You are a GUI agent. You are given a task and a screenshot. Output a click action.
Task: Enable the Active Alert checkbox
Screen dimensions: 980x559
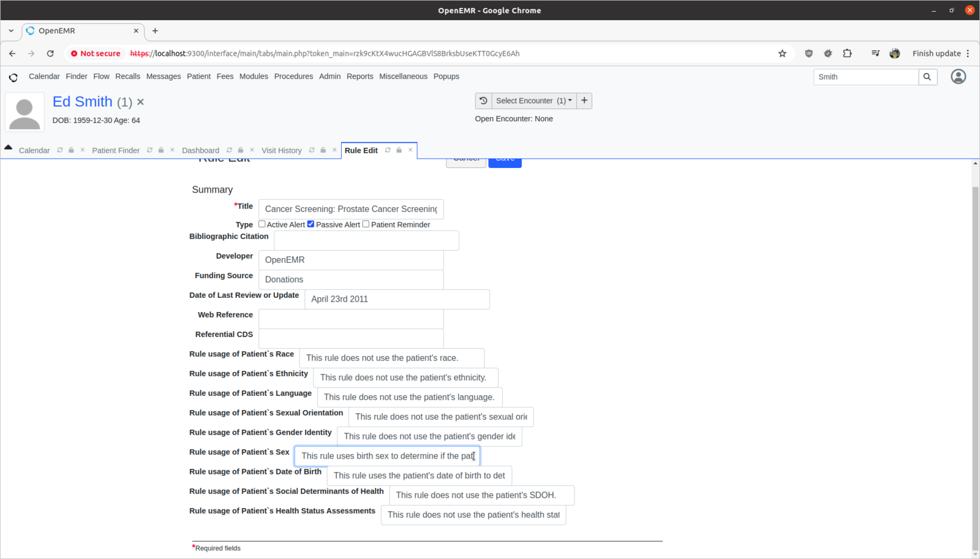pyautogui.click(x=262, y=224)
